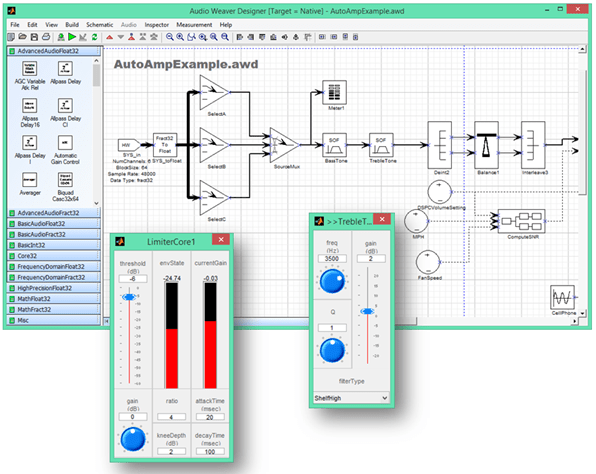Viewport: 596px width, 474px height.
Task: Expand the BasicAudioFloat32 module category
Action: (54, 224)
